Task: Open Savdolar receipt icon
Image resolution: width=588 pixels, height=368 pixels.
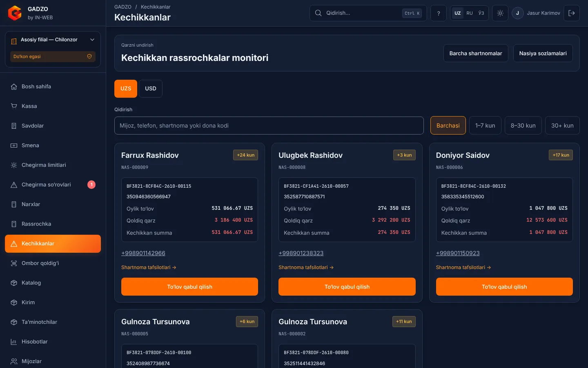Action: coord(14,126)
